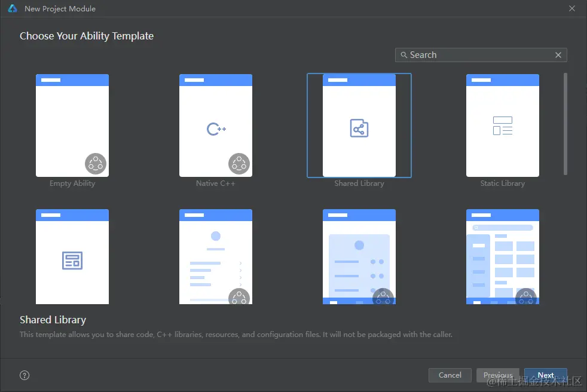Viewport: 587px width, 392px height.
Task: Pick the Static Library template card
Action: coord(503,125)
